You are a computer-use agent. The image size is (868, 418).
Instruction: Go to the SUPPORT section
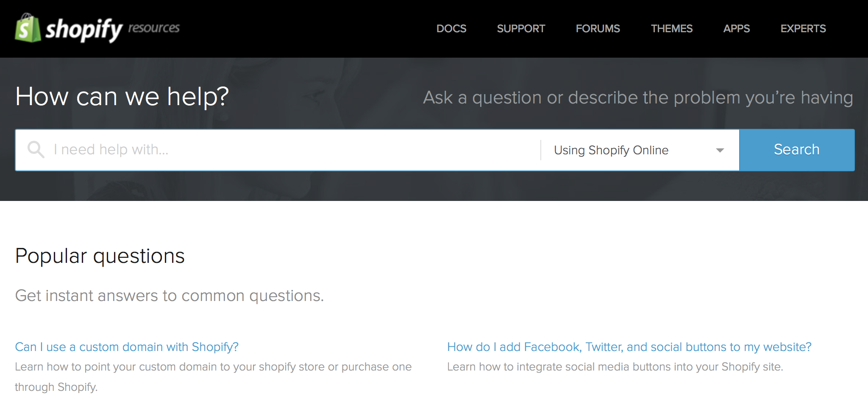(521, 29)
